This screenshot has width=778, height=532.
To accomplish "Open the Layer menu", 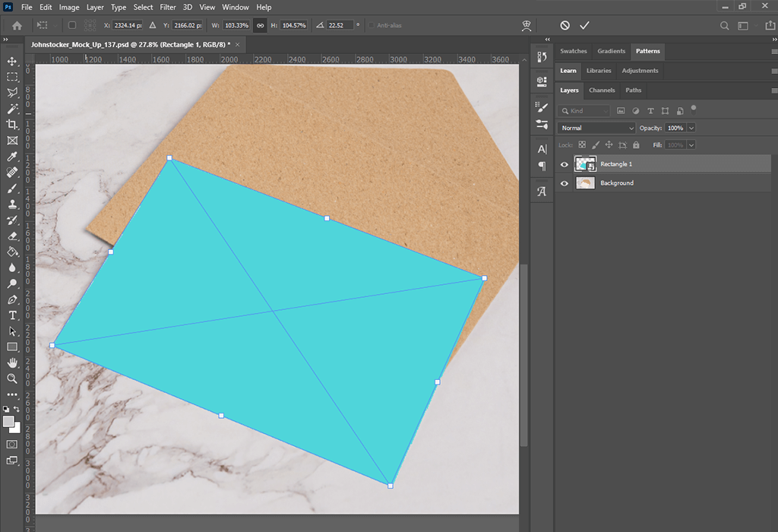I will pos(95,7).
